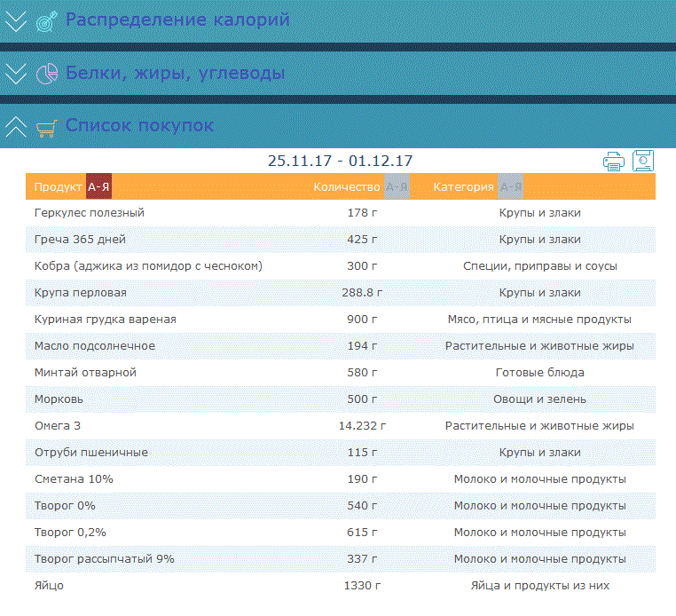676x616 pixels.
Task: Select the Яйцо product
Action: pyautogui.click(x=49, y=586)
